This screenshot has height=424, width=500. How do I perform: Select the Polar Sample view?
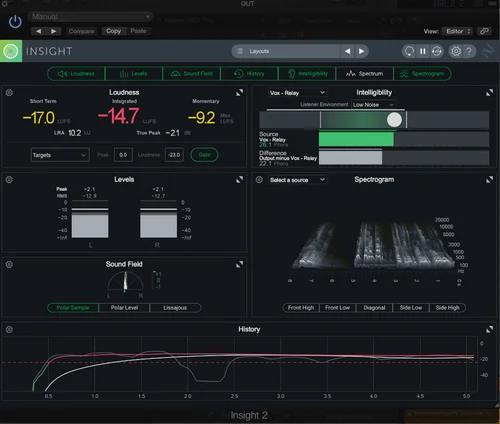coord(73,308)
